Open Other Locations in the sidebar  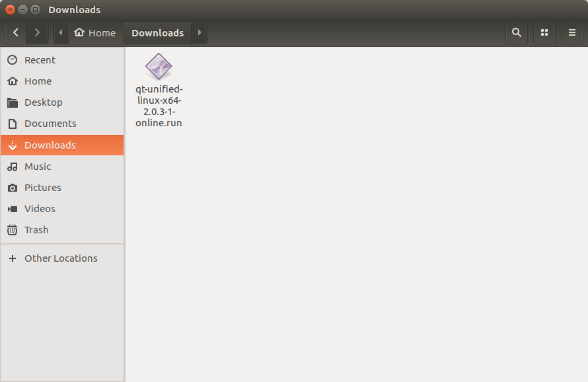tap(62, 258)
